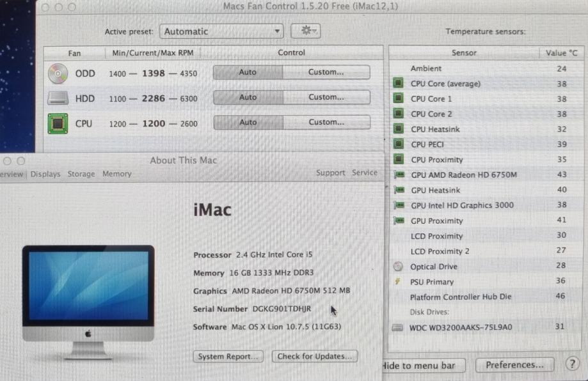Select Platform Controller Hub Die row
Image resolution: width=588 pixels, height=381 pixels.
click(486, 297)
